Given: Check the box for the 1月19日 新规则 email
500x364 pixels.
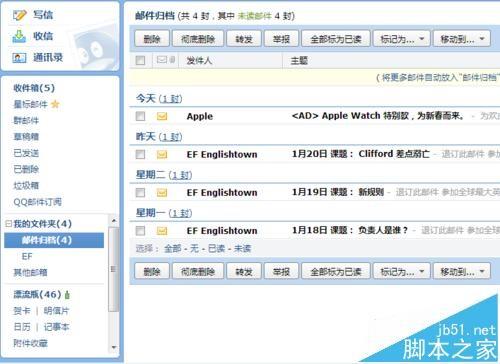Looking at the screenshot, I should (x=140, y=192).
